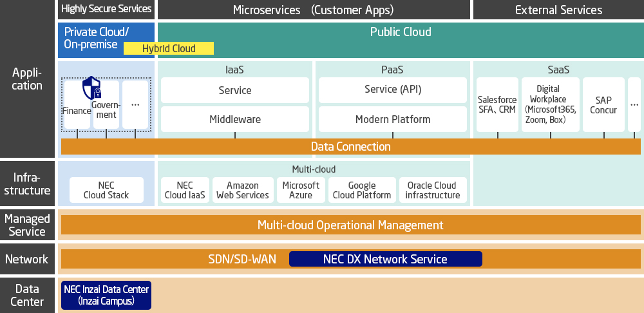Click the ellipsis box beside SAP Concur

[634, 105]
